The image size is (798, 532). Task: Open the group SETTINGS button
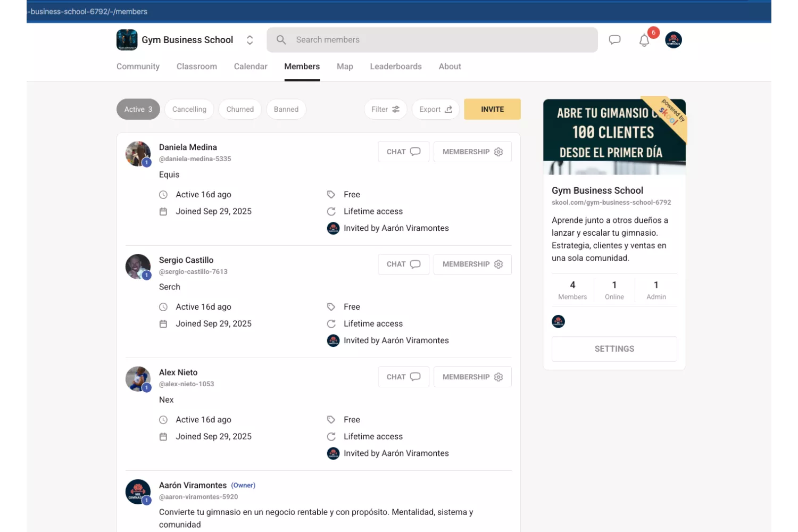click(x=614, y=349)
